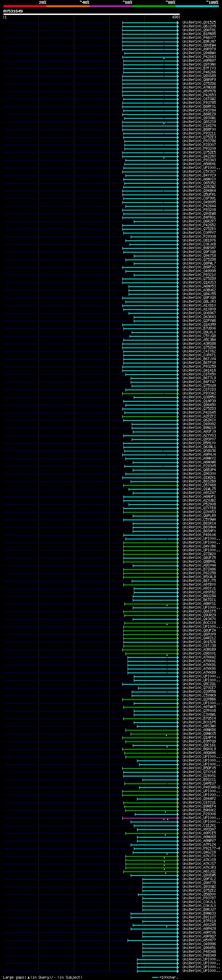Select the UniRef100_Q9T0N0 label
Viewport: 222px width, 980px height.
pyautogui.click(x=199, y=64)
